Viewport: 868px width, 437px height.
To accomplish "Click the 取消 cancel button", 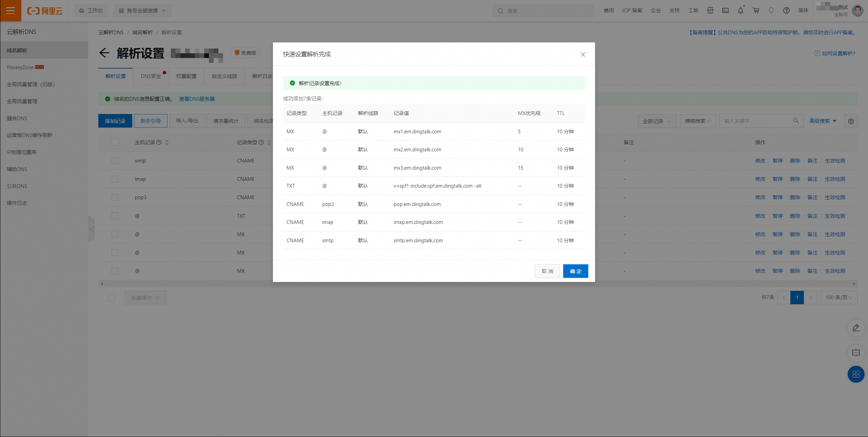I will pyautogui.click(x=547, y=271).
